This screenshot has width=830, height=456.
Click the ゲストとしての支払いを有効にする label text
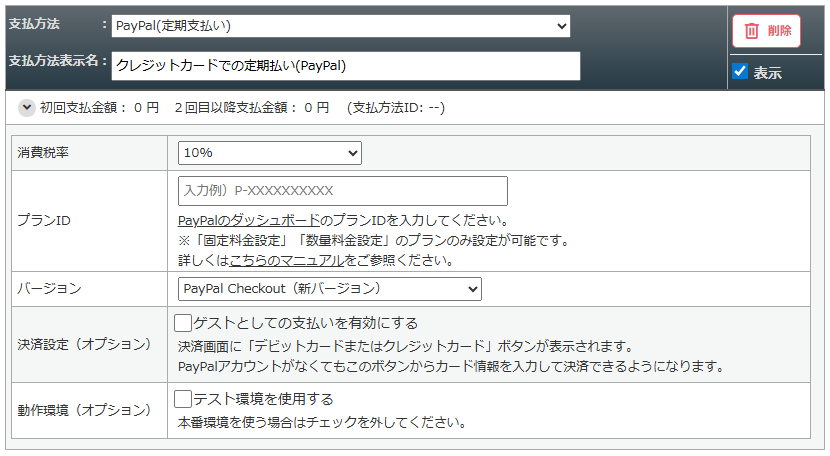(305, 323)
